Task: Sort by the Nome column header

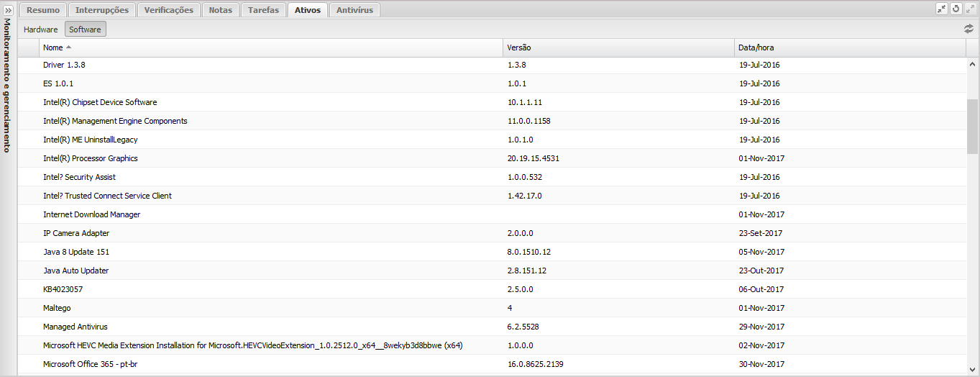Action: [270, 47]
